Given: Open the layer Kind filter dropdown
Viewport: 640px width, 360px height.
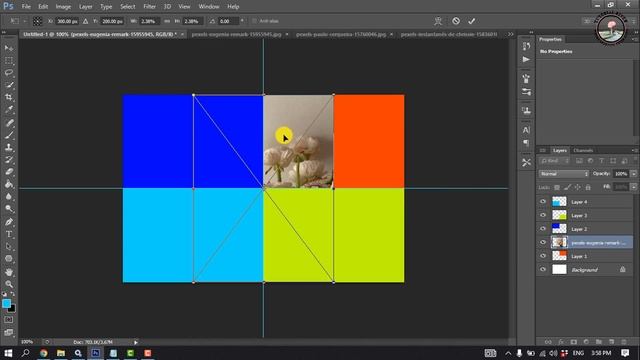Looking at the screenshot, I should coord(554,161).
